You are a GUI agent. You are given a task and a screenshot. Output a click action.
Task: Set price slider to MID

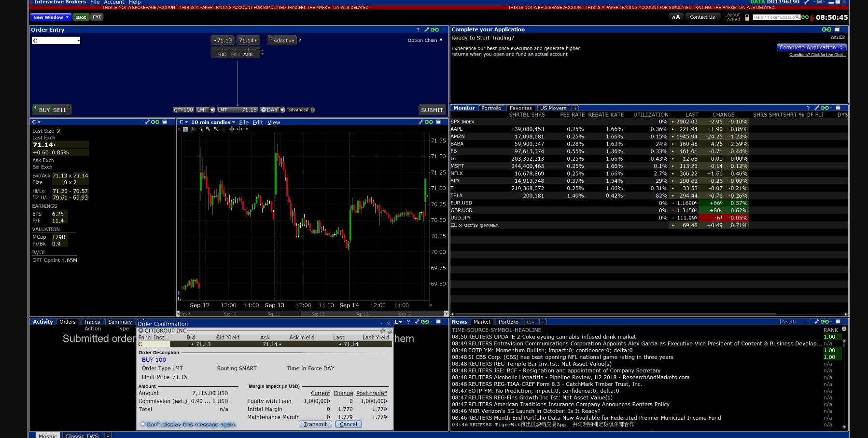pos(235,55)
